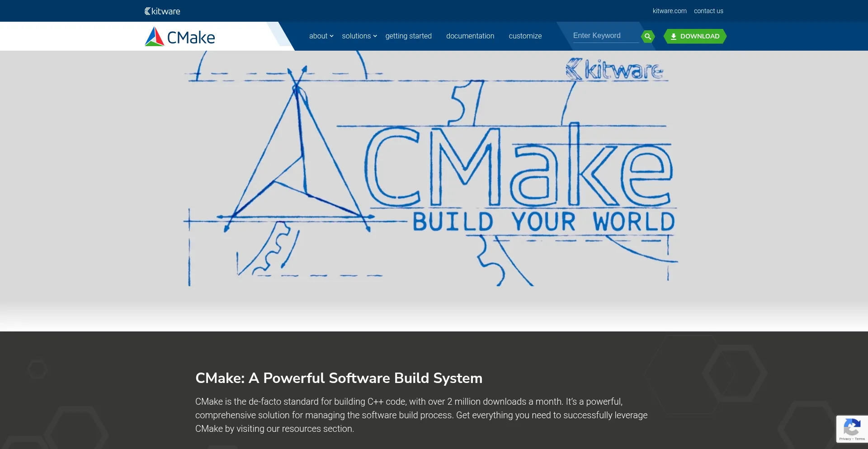Click the Kitware logo in top bar
868x449 pixels.
click(x=162, y=11)
